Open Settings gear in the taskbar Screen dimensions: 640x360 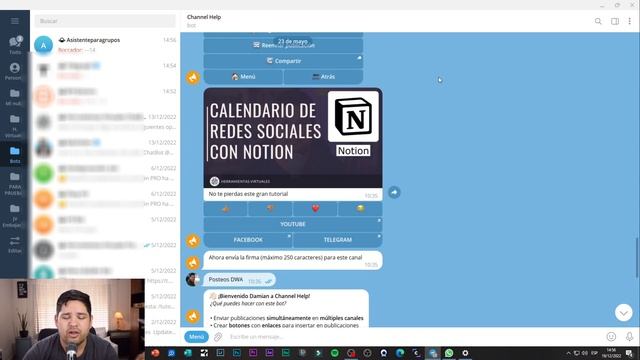pyautogui.click(x=465, y=353)
